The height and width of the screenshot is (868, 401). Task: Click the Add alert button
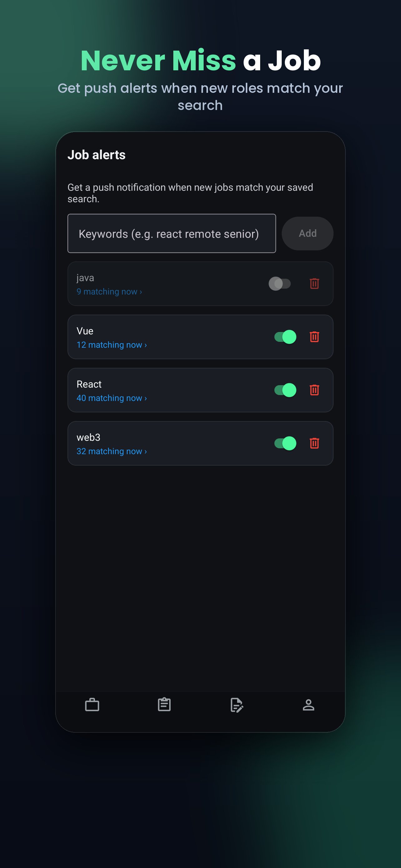pos(307,233)
